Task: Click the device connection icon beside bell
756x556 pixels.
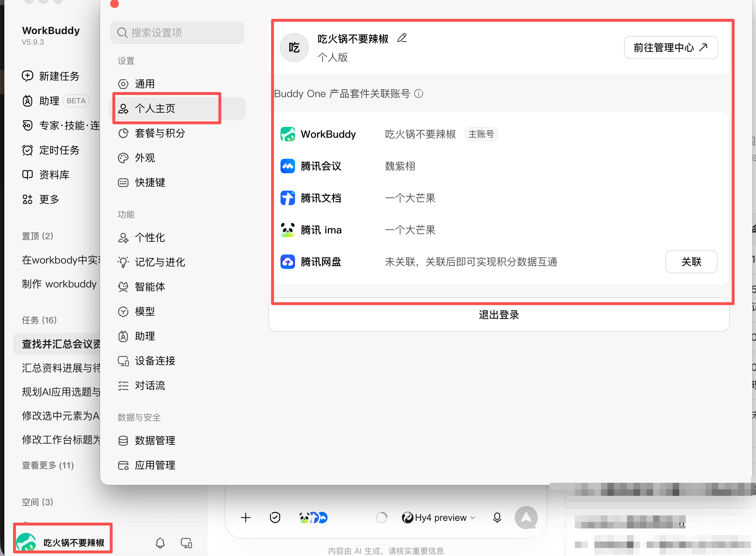Action: [x=186, y=543]
